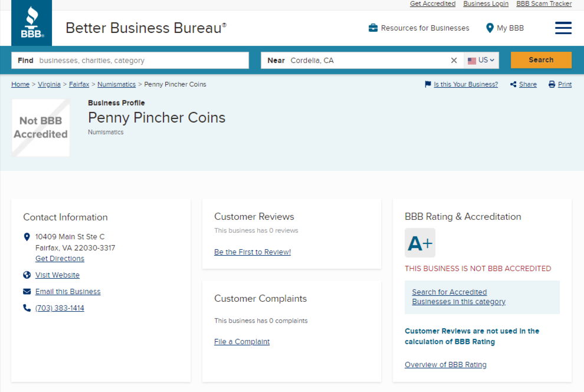Click the Customer Reviews not used in calculation note

click(472, 336)
